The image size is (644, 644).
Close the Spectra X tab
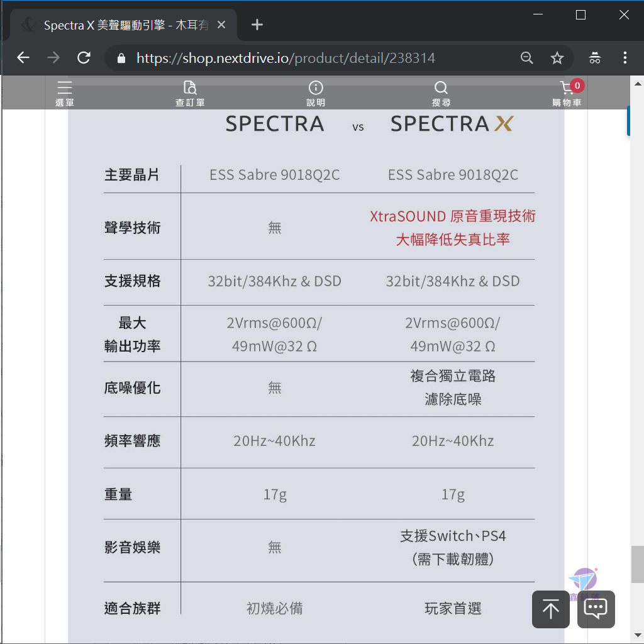(221, 25)
